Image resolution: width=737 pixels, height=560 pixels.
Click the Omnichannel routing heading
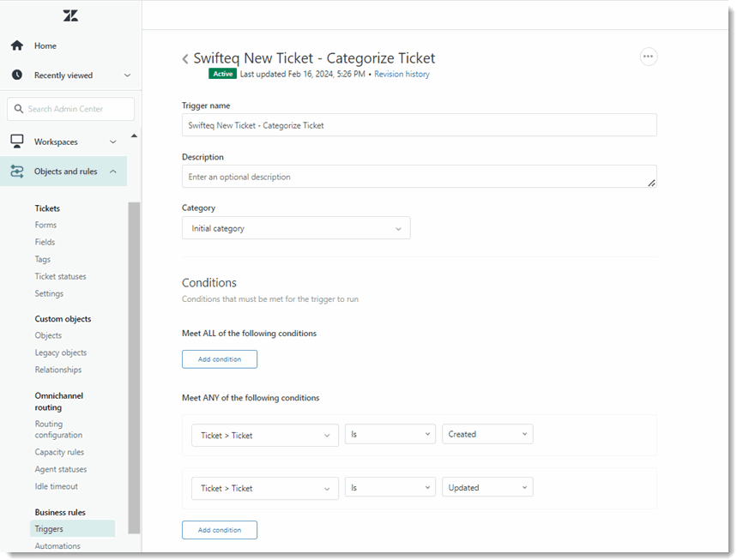(x=58, y=401)
